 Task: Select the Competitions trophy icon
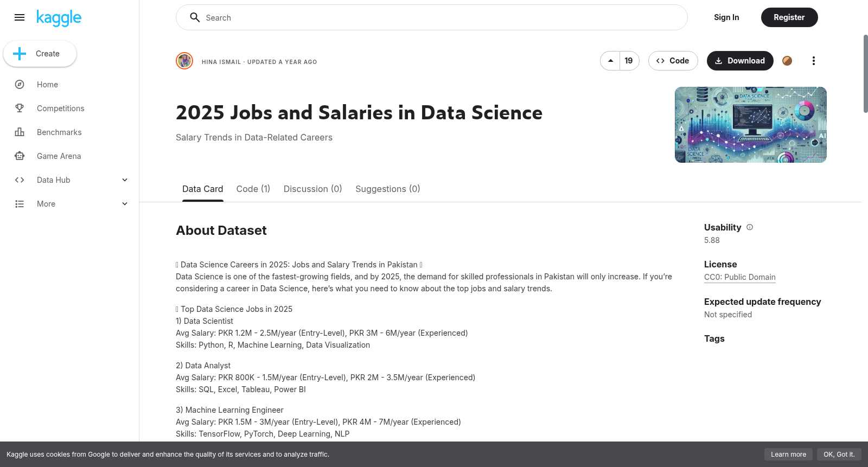click(20, 108)
